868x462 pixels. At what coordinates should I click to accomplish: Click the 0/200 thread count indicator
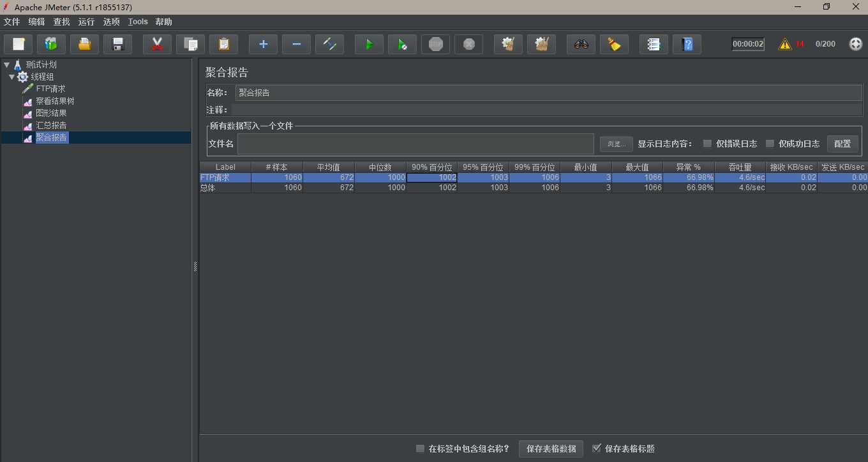[x=825, y=44]
